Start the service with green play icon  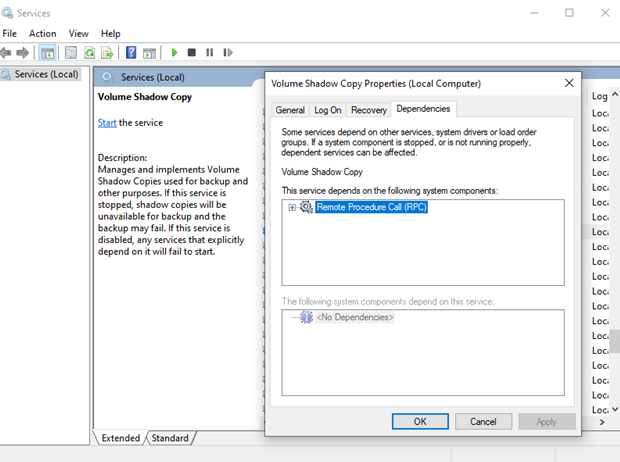point(174,53)
